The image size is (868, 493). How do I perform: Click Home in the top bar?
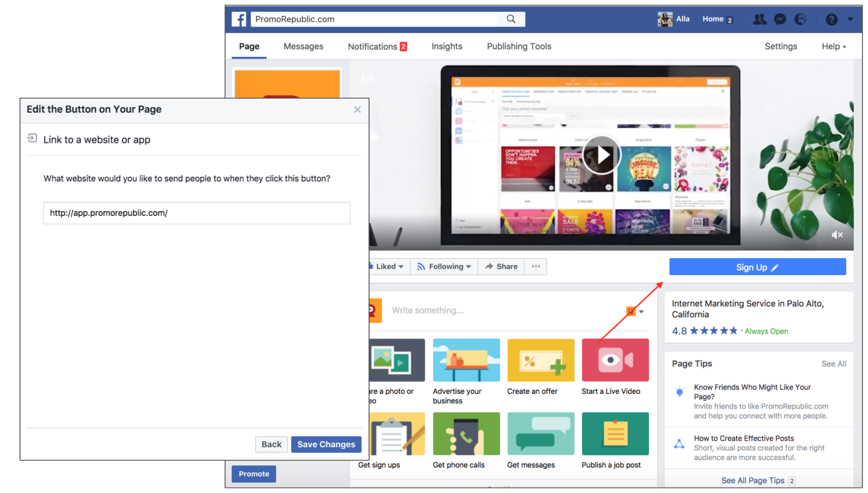point(713,19)
